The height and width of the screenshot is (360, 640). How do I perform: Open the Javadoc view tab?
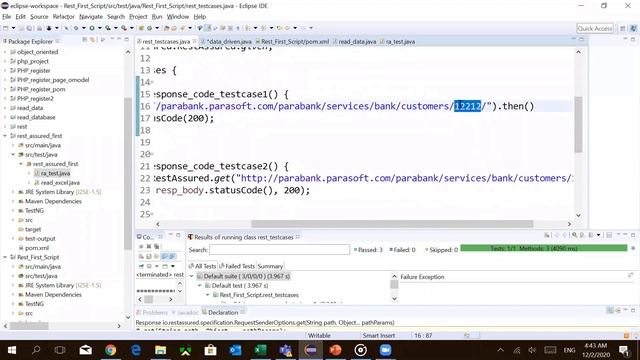pyautogui.click(x=184, y=312)
